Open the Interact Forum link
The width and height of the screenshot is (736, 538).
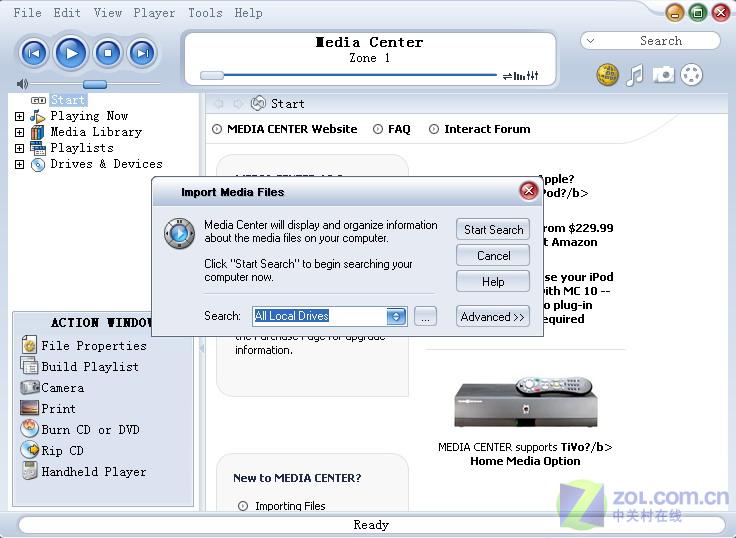(x=487, y=129)
